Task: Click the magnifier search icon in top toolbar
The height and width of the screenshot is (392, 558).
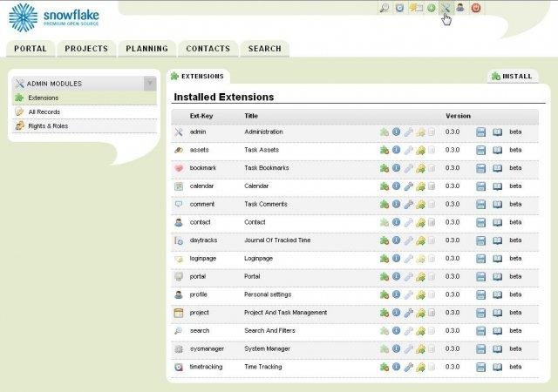Action: pos(384,8)
